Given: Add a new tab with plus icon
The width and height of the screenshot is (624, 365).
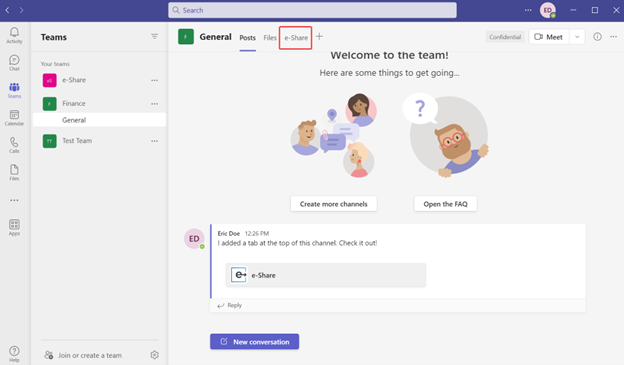Looking at the screenshot, I should tap(319, 37).
